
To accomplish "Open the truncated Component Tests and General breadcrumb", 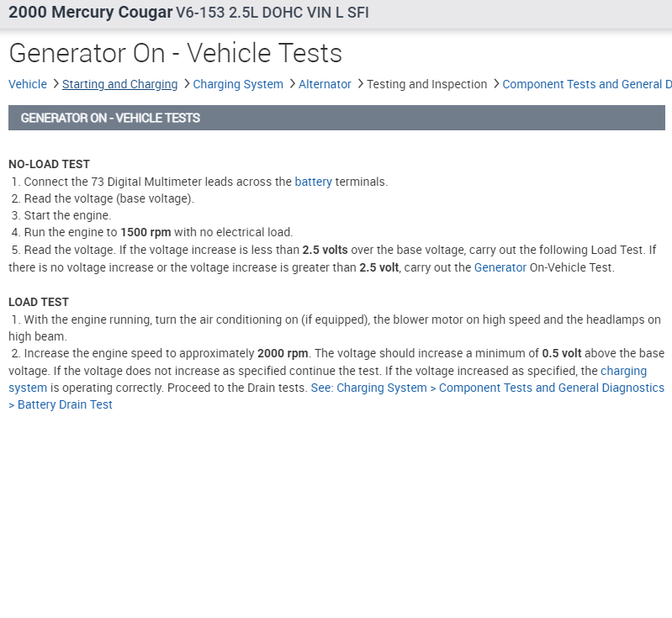I will 586,84.
